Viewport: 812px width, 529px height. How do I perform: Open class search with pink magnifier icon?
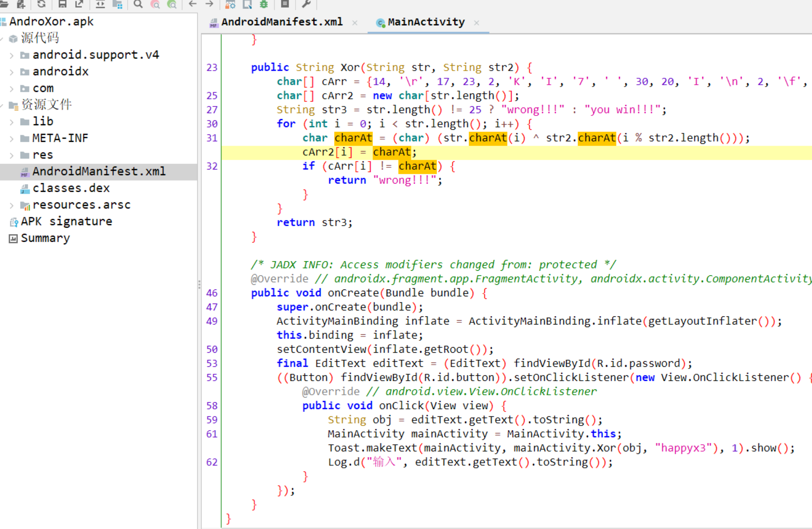click(155, 4)
